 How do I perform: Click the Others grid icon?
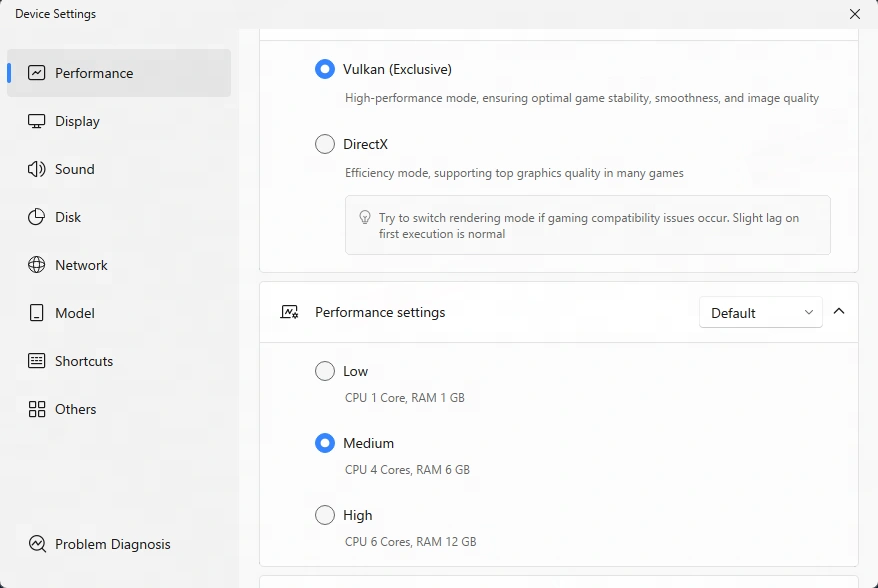[x=37, y=409]
